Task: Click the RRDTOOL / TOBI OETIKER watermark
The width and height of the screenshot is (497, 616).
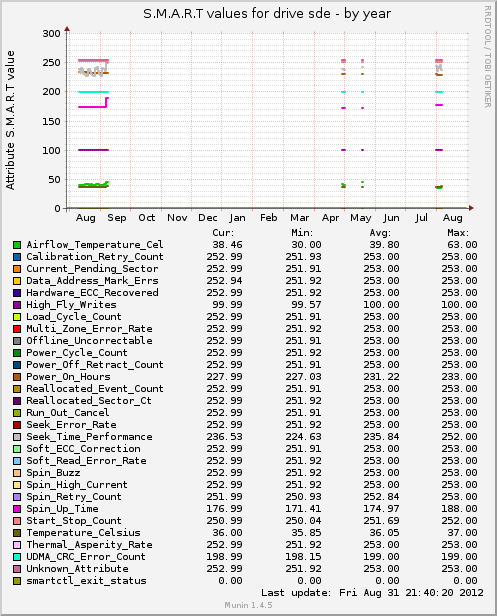Action: point(488,57)
